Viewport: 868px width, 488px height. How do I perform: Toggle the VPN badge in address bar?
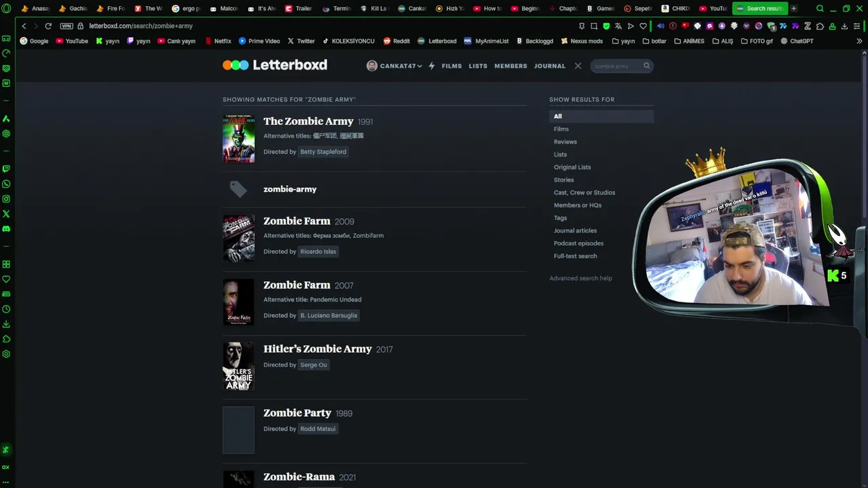pos(66,26)
